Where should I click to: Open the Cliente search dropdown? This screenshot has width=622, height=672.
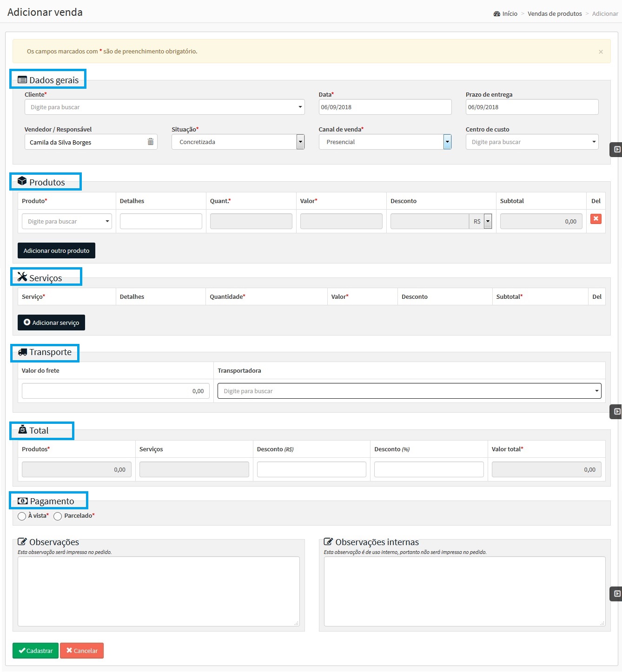165,107
